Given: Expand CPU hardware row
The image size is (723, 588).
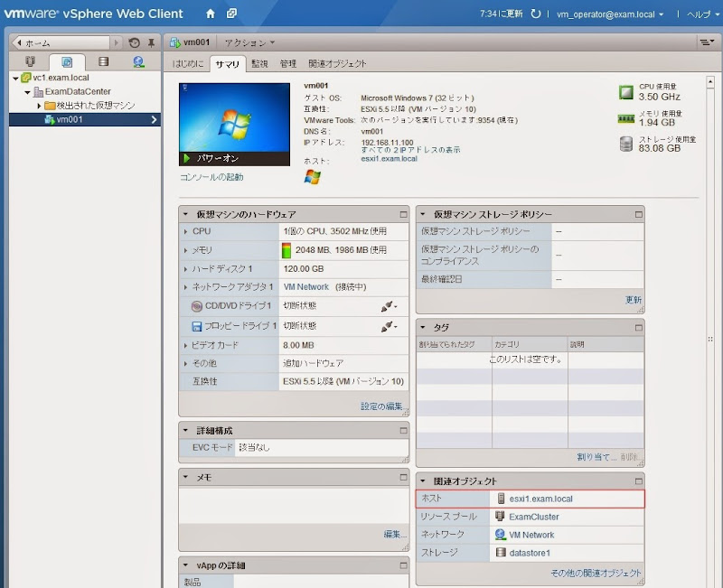Looking at the screenshot, I should (185, 231).
